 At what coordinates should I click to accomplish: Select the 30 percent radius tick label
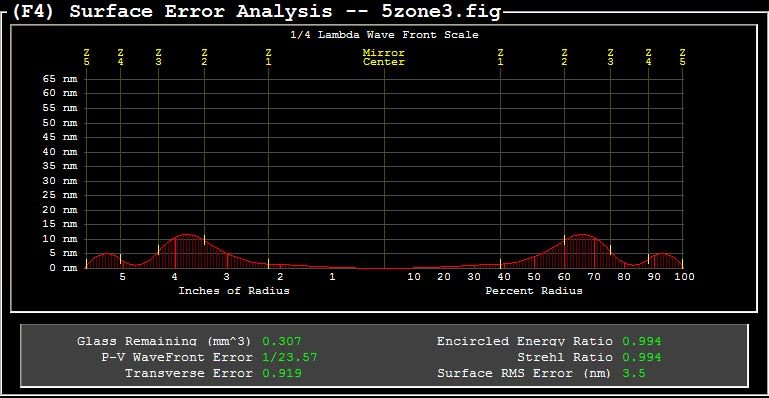pyautogui.click(x=474, y=276)
